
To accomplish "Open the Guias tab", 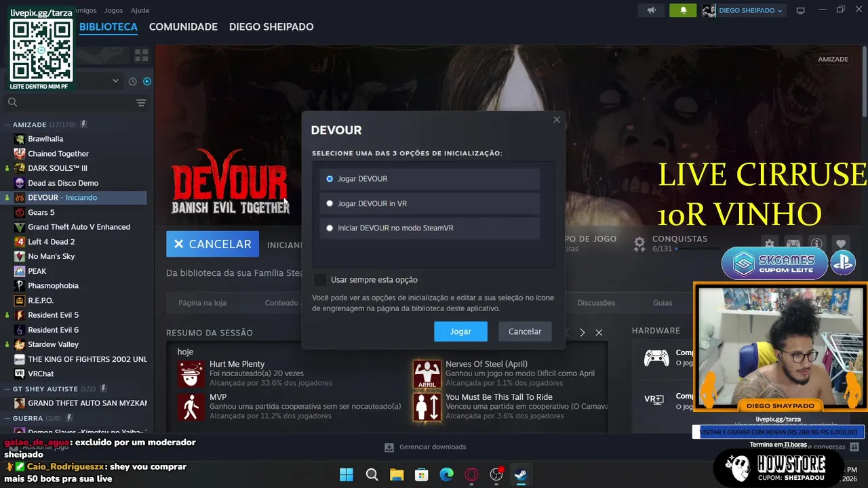I will pos(663,303).
